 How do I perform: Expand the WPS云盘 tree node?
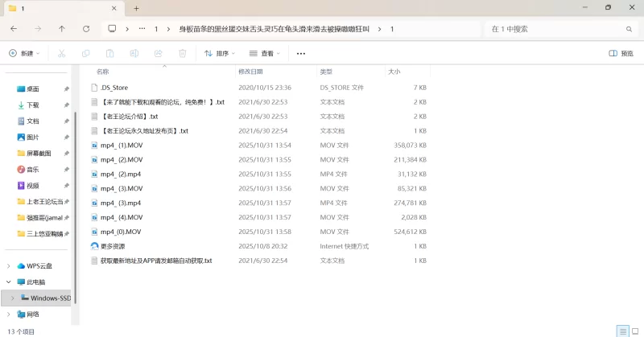click(x=9, y=266)
